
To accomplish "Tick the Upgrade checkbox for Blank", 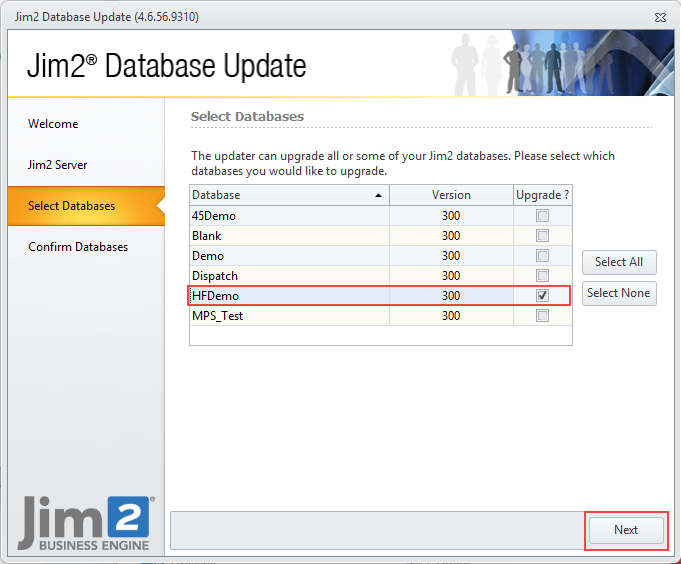I will (x=542, y=235).
